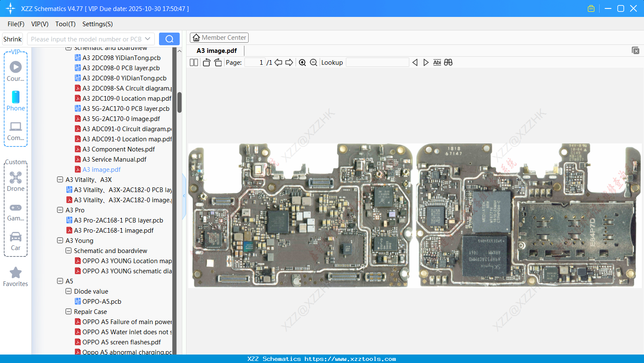This screenshot has width=644, height=363.
Task: Click the XZZ Schematics app logo
Action: [x=11, y=8]
